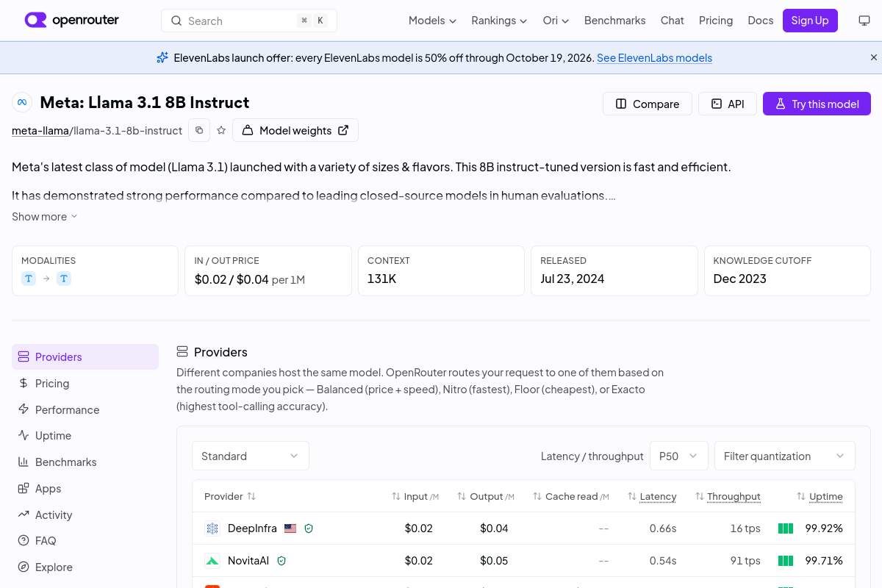The image size is (882, 588).
Task: Click the purple Sign Up button
Action: [x=810, y=21]
